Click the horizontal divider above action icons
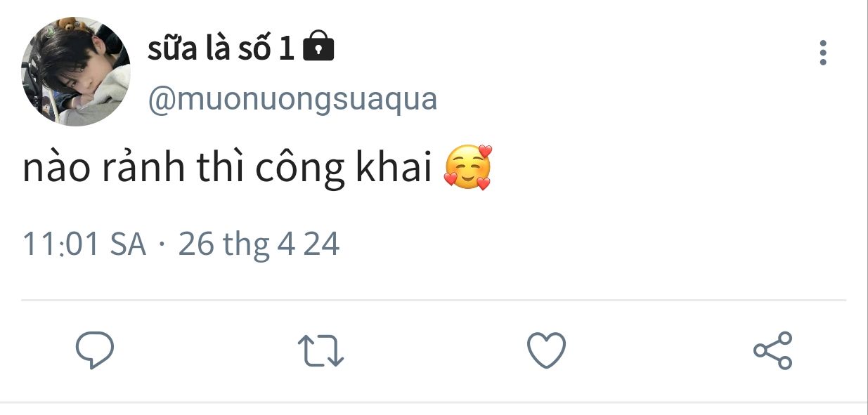The image size is (868, 415). coord(434,301)
